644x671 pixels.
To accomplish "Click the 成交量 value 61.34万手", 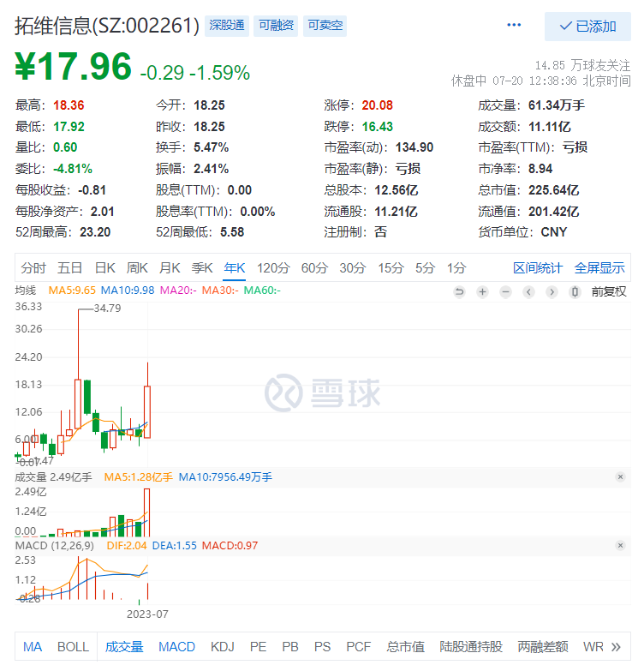I will point(557,105).
